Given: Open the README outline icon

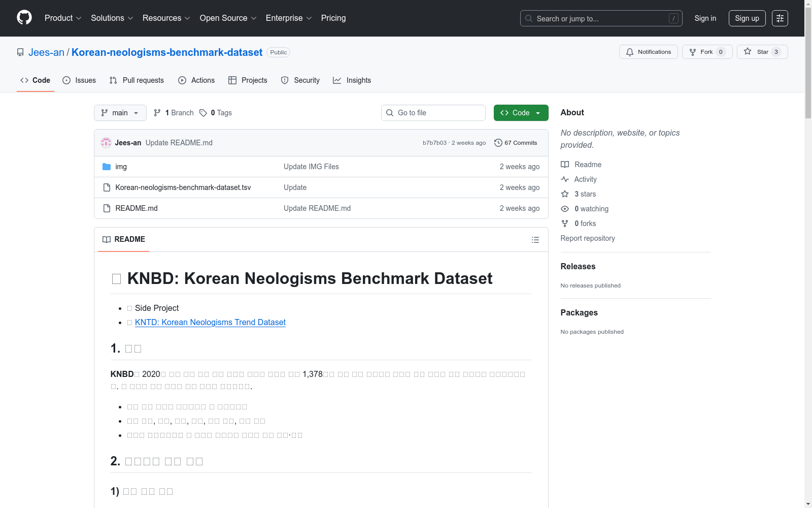Looking at the screenshot, I should click(535, 240).
